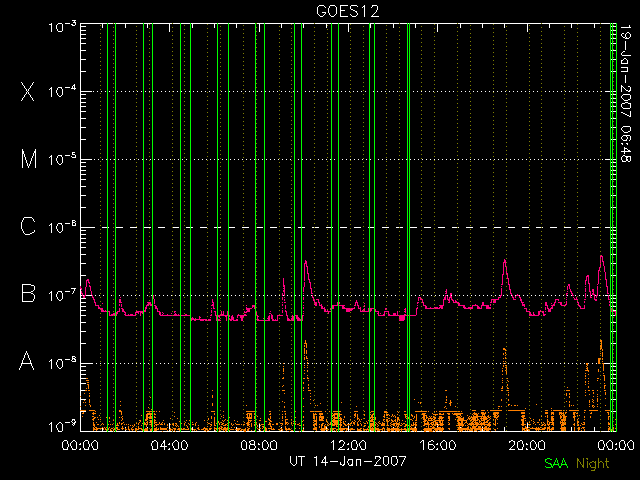Viewport: 640px width, 480px height.
Task: Click the UT 14-Jan-2007 axis title
Action: click(348, 461)
